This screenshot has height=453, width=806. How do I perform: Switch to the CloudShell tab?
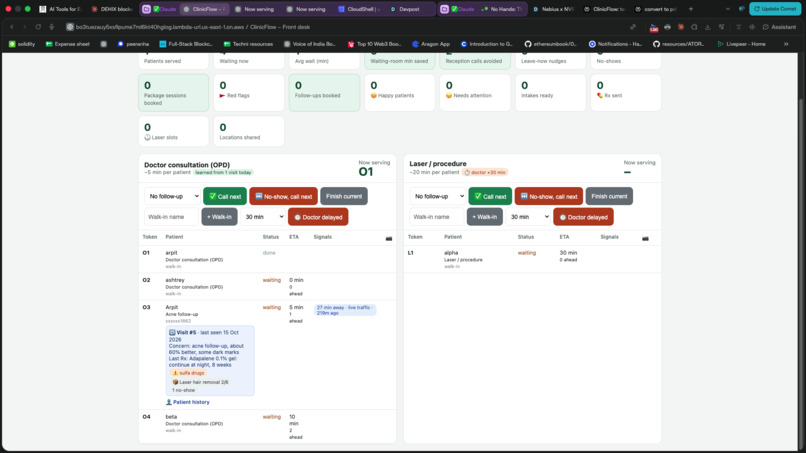pyautogui.click(x=359, y=9)
